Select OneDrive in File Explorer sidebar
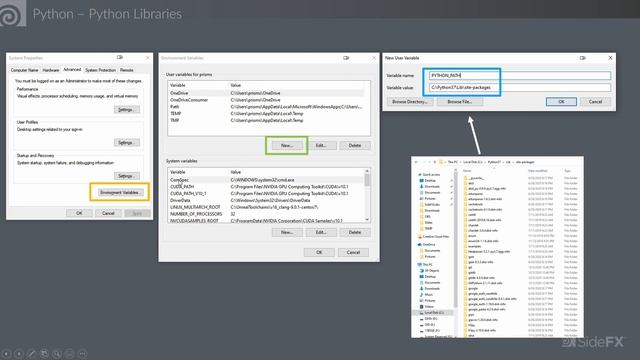Screen dimensions: 640x360 point(427,244)
